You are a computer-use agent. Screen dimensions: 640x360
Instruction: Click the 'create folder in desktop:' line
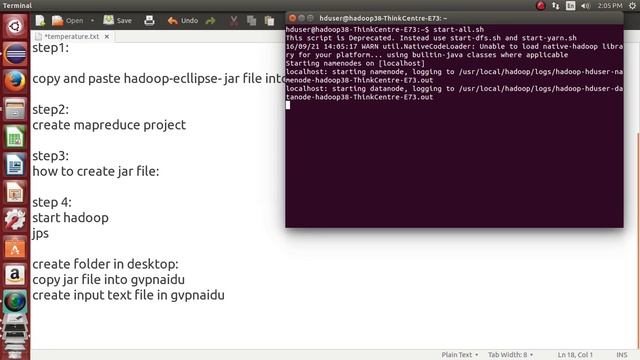pos(105,264)
